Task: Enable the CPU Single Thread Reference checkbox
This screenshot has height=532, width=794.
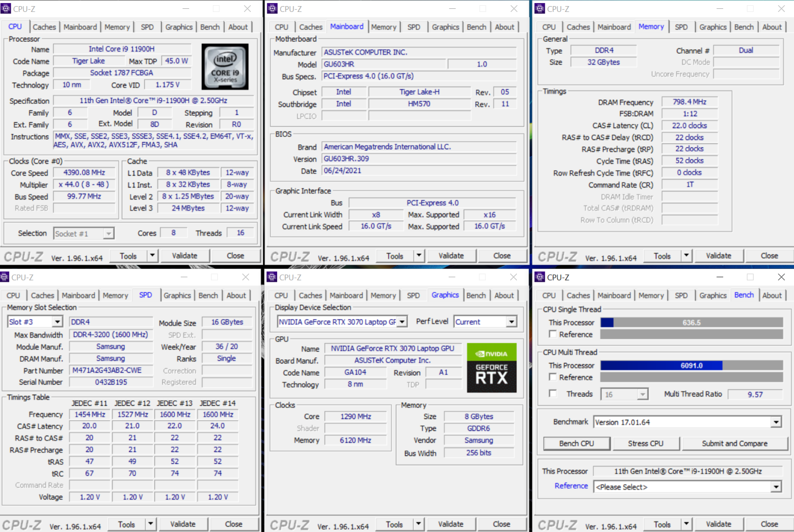Action: (553, 335)
